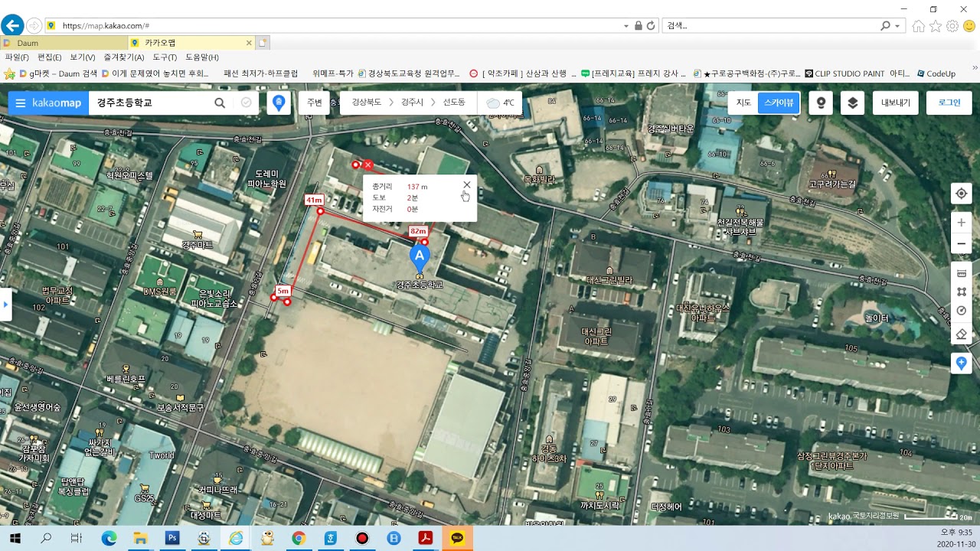Zoom out the map with minus button

tap(962, 244)
